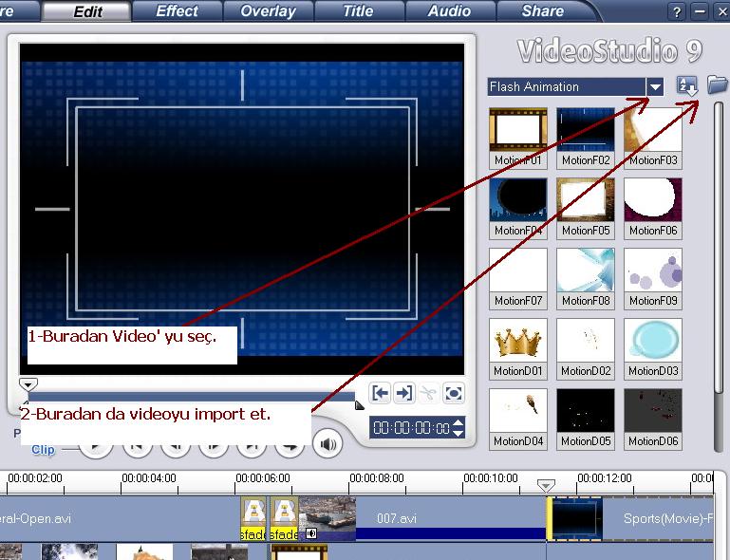Image resolution: width=730 pixels, height=560 pixels.
Task: Choose the MotionF04 animation
Action: [518, 208]
